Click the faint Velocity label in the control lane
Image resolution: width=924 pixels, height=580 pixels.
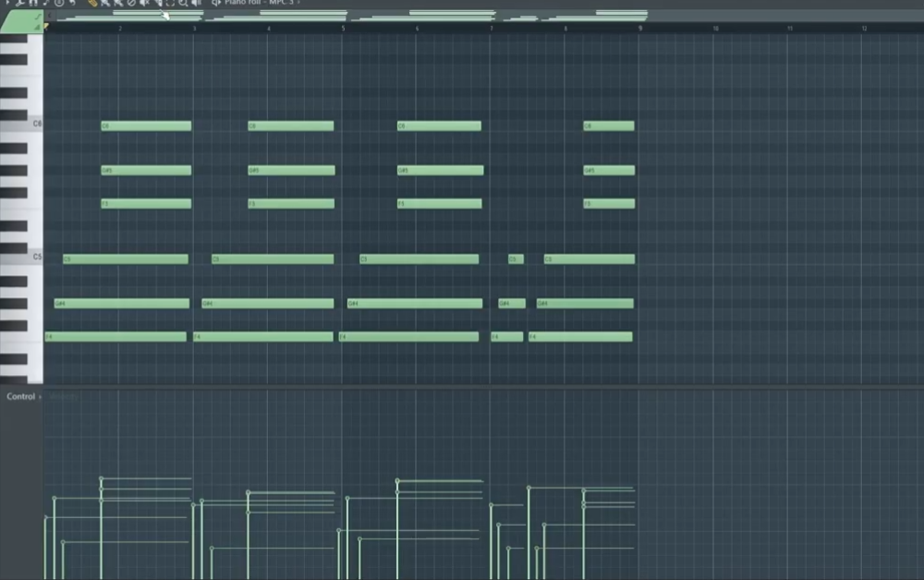click(x=64, y=396)
